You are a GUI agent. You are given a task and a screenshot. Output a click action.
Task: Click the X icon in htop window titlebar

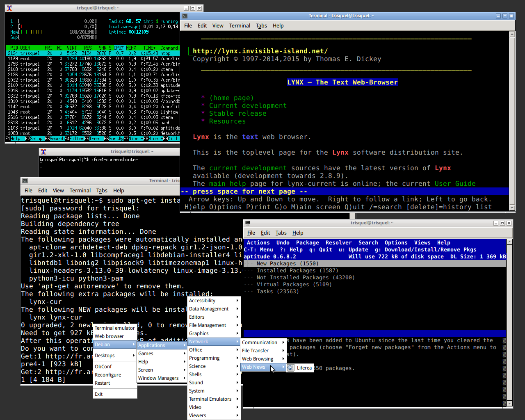coord(9,8)
